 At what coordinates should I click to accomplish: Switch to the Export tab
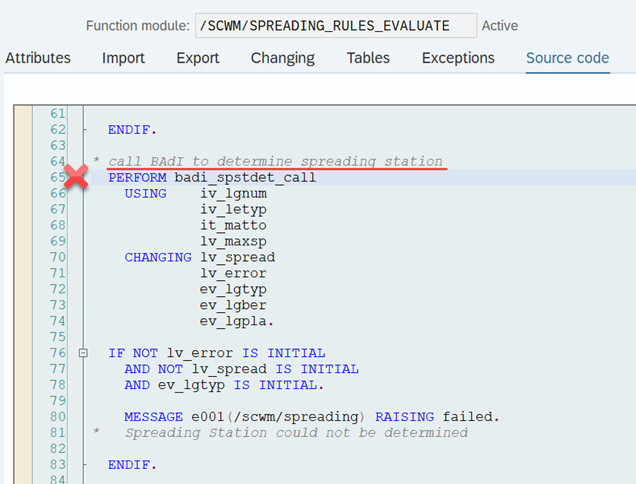pos(198,58)
